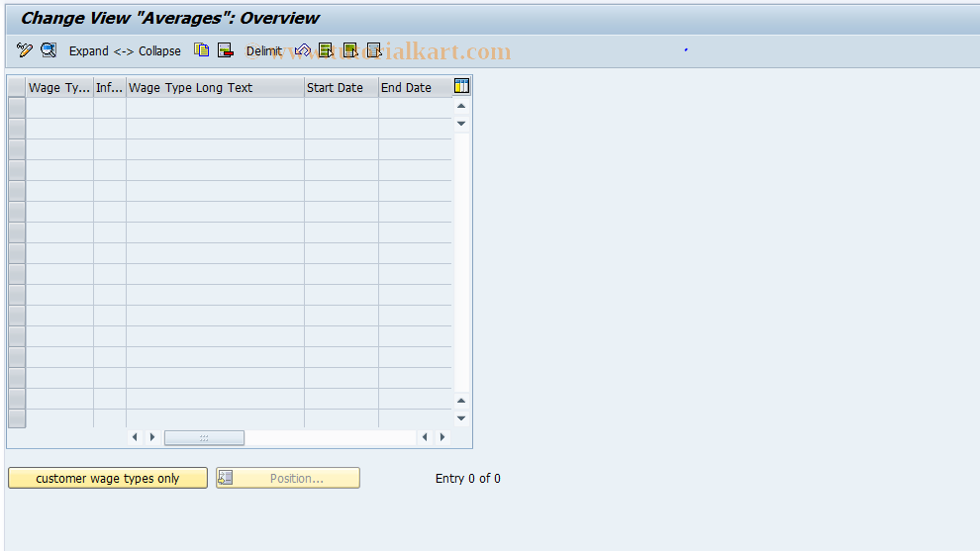
Task: Click the Select All icon
Action: point(326,50)
